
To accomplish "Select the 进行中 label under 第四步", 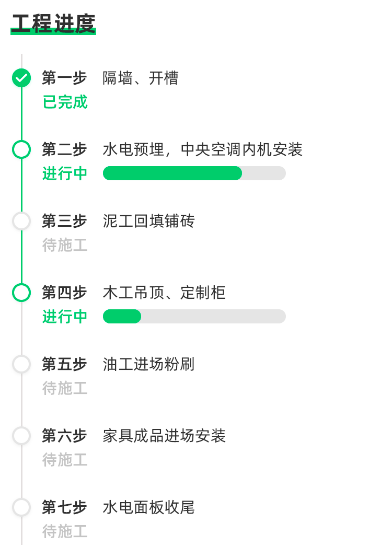I will 65,317.
